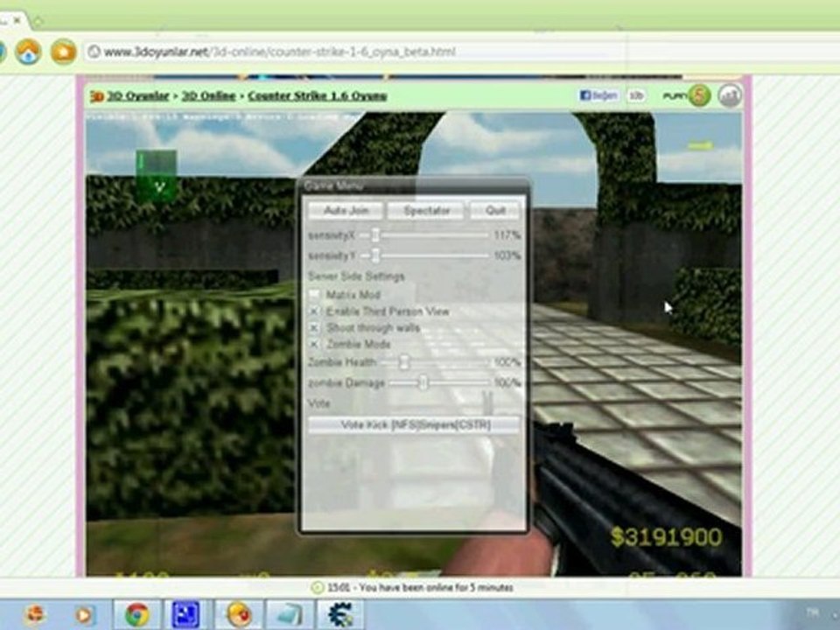Click the green status icon before 1501
Screen dimensions: 840x630
point(317,588)
